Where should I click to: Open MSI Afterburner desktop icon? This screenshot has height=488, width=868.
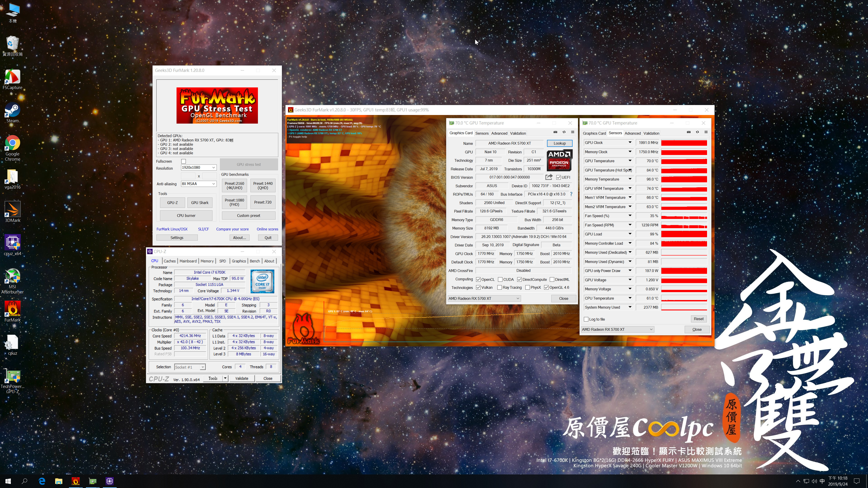point(12,281)
